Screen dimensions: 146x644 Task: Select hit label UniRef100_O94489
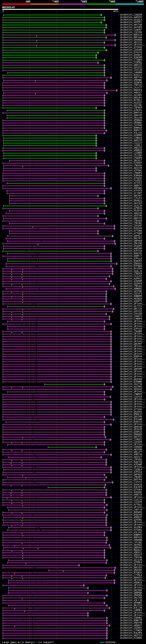pyautogui.click(x=131, y=40)
